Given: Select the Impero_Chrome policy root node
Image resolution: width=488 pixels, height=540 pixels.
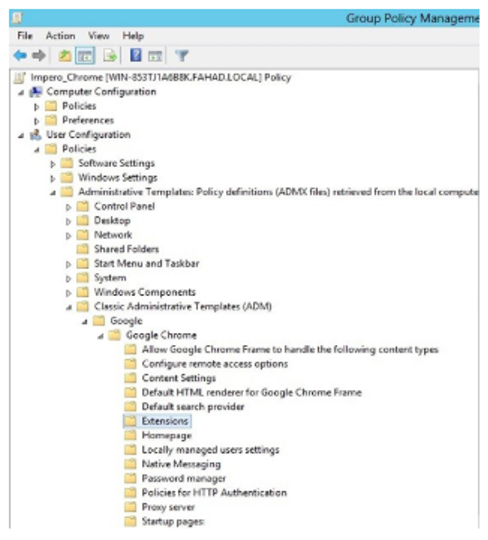Looking at the screenshot, I should [x=160, y=77].
